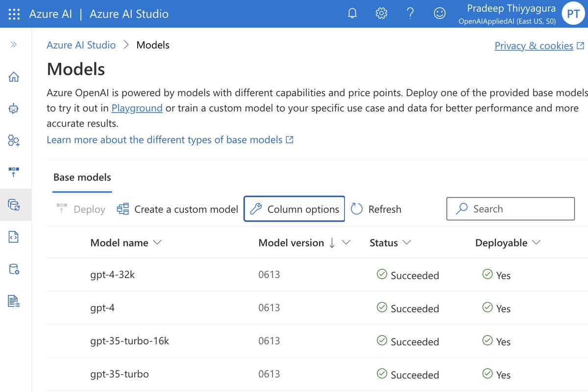The image size is (588, 392).
Task: Select the Base models tab
Action: 82,178
